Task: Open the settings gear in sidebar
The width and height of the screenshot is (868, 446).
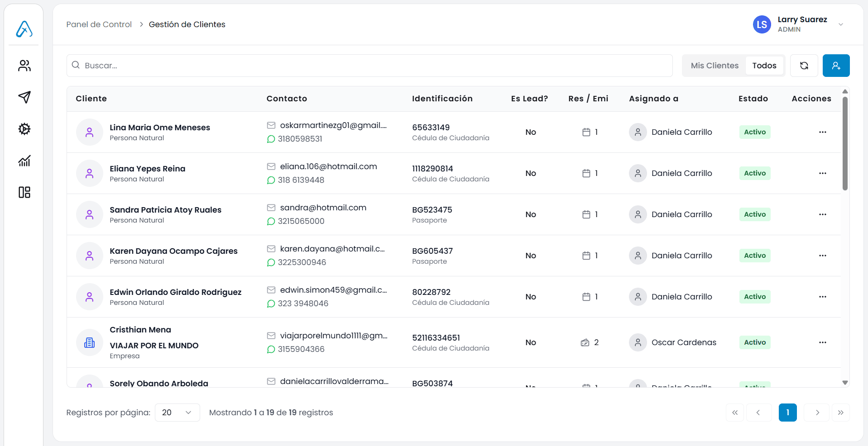Action: click(x=24, y=129)
